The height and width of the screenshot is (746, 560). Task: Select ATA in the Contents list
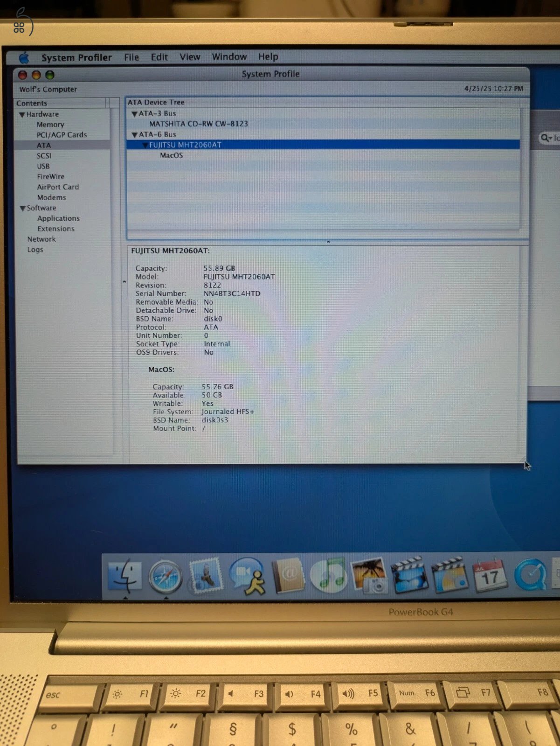pyautogui.click(x=44, y=145)
